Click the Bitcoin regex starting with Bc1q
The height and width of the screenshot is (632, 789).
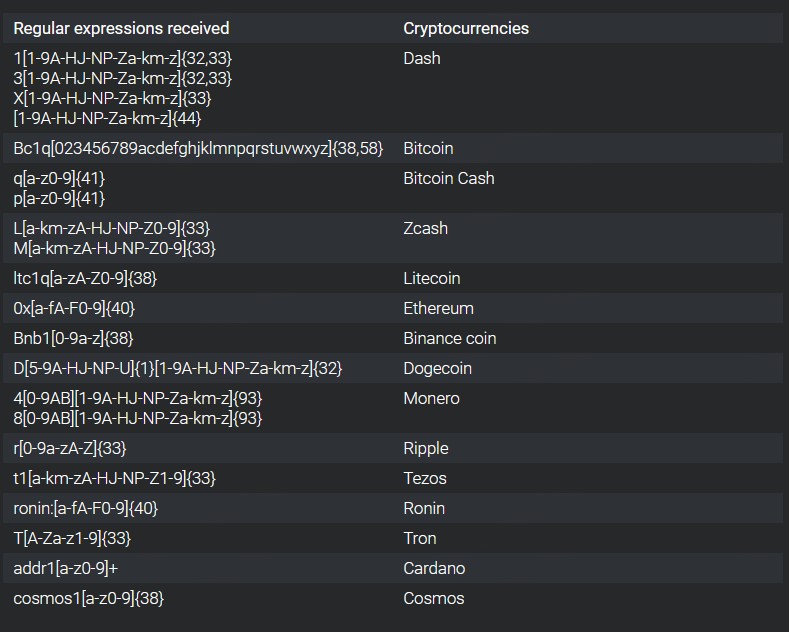pyautogui.click(x=198, y=148)
